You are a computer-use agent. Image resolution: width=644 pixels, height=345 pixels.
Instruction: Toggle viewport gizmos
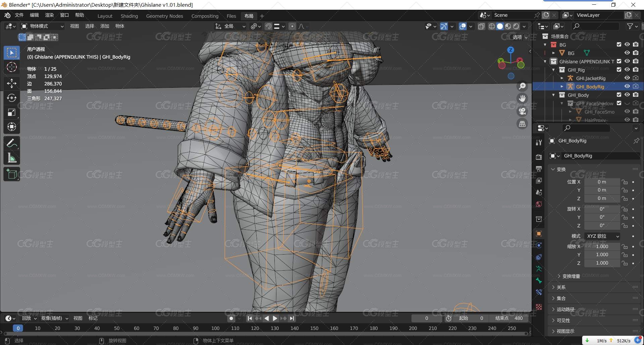tap(444, 26)
